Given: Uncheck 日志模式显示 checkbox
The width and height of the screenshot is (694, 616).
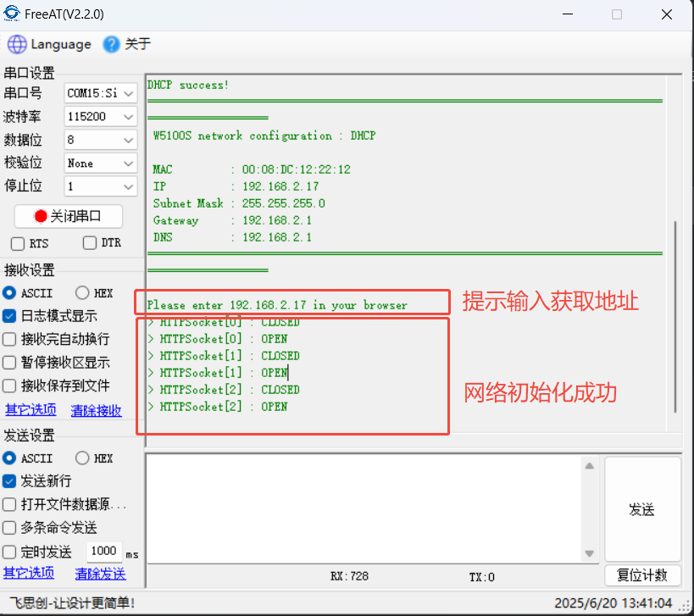Looking at the screenshot, I should (x=9, y=316).
